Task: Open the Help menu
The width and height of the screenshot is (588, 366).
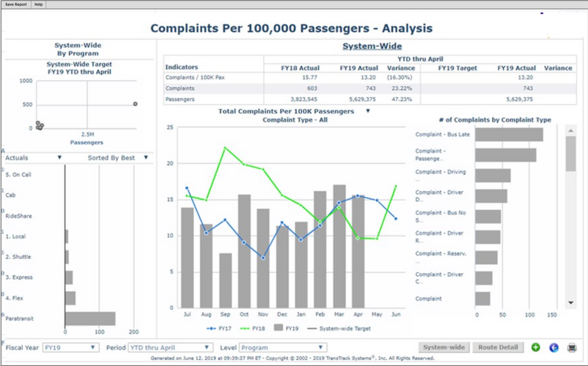Action: (x=39, y=5)
